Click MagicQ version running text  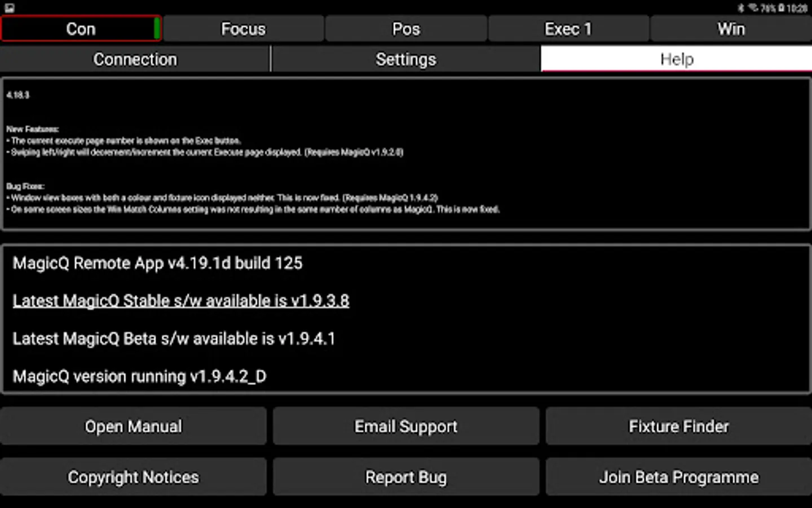pos(139,376)
